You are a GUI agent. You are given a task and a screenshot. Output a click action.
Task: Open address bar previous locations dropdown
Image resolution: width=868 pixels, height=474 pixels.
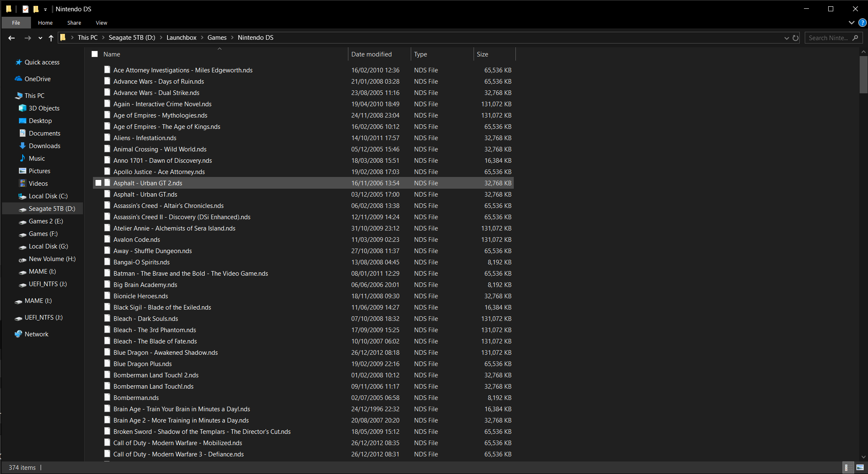pyautogui.click(x=786, y=38)
